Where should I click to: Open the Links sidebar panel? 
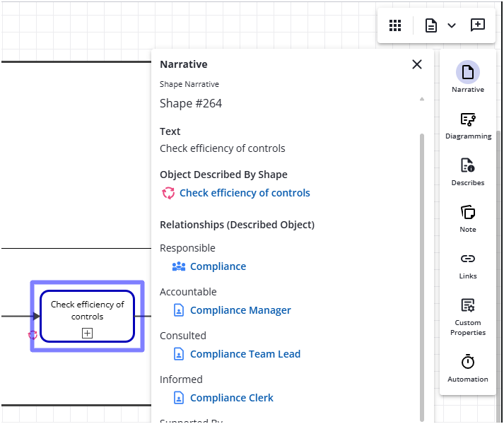tap(468, 265)
